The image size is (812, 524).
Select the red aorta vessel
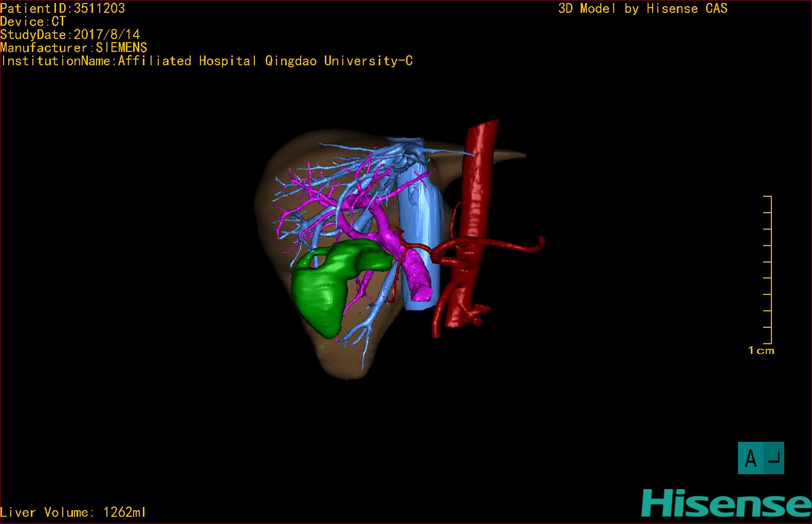point(478,180)
